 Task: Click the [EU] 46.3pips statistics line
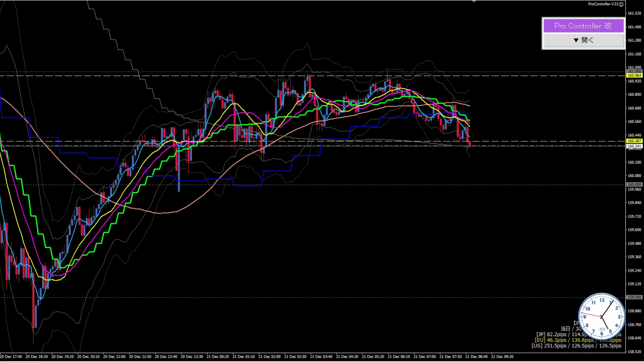578,340
